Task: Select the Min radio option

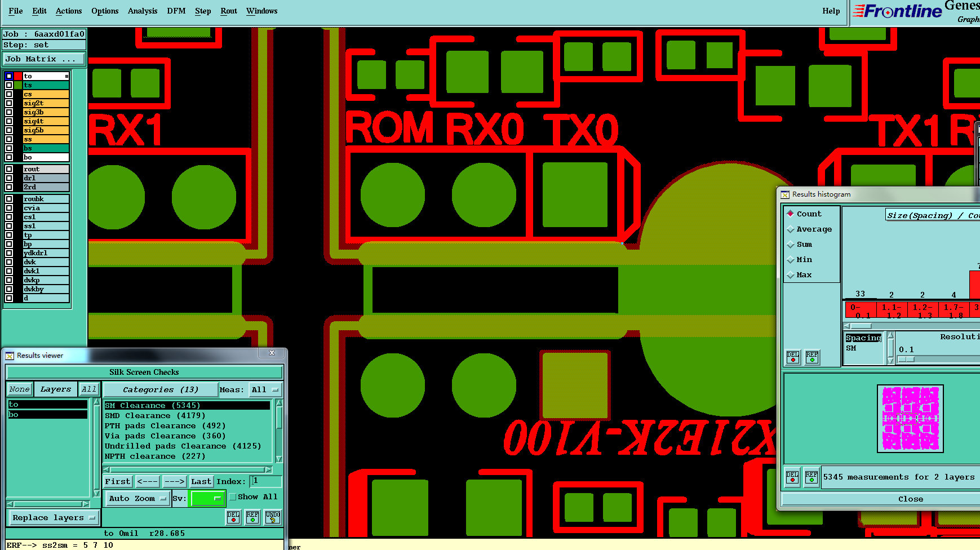Action: [791, 260]
